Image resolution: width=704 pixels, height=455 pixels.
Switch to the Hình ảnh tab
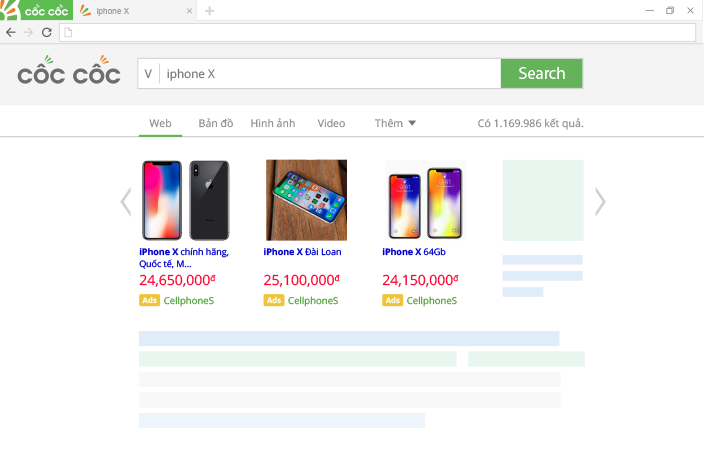tap(272, 123)
